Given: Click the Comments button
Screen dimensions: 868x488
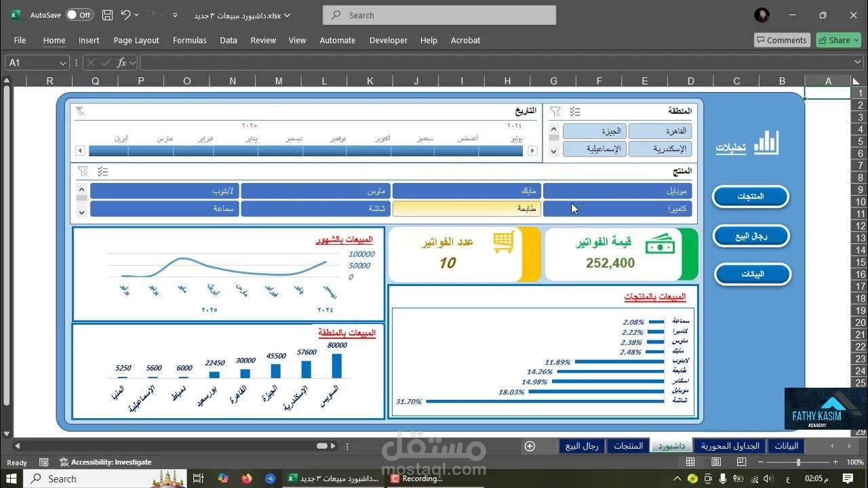Looking at the screenshot, I should 782,40.
